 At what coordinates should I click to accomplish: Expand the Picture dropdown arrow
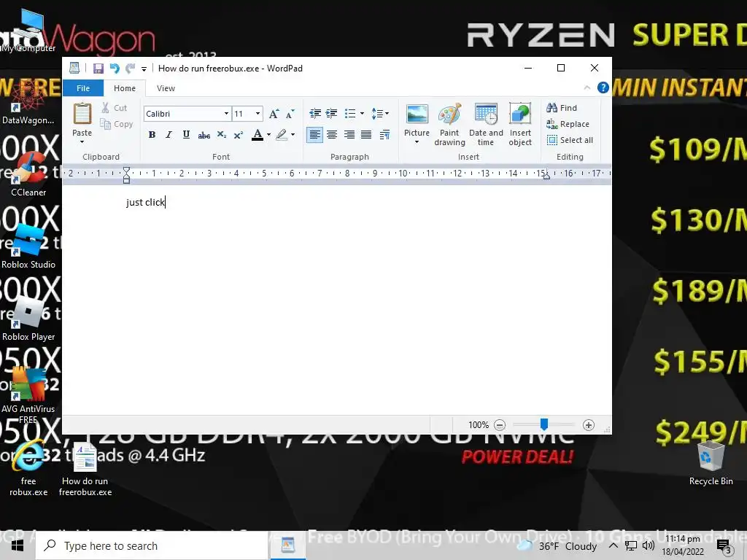coord(417,142)
